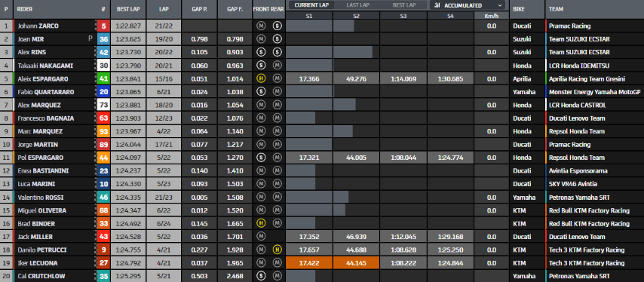The width and height of the screenshot is (644, 282).
Task: Click Marc Marquez's number 93 badge
Action: [x=103, y=131]
